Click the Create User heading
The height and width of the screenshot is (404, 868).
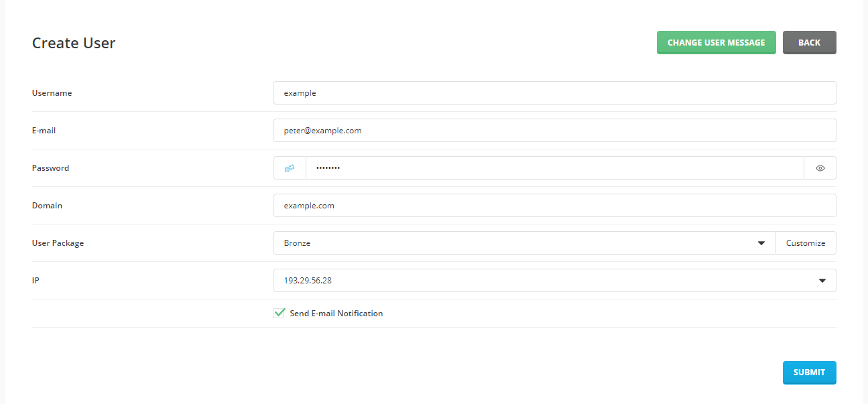pyautogui.click(x=74, y=43)
